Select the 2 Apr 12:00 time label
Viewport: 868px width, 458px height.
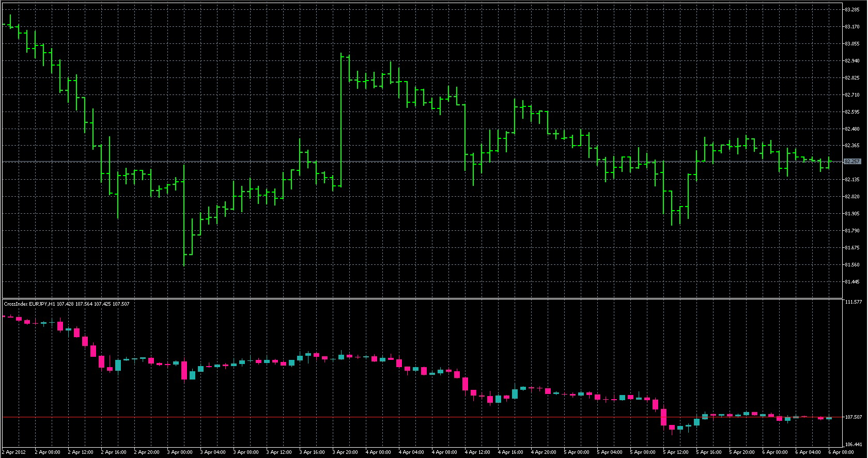(81, 452)
